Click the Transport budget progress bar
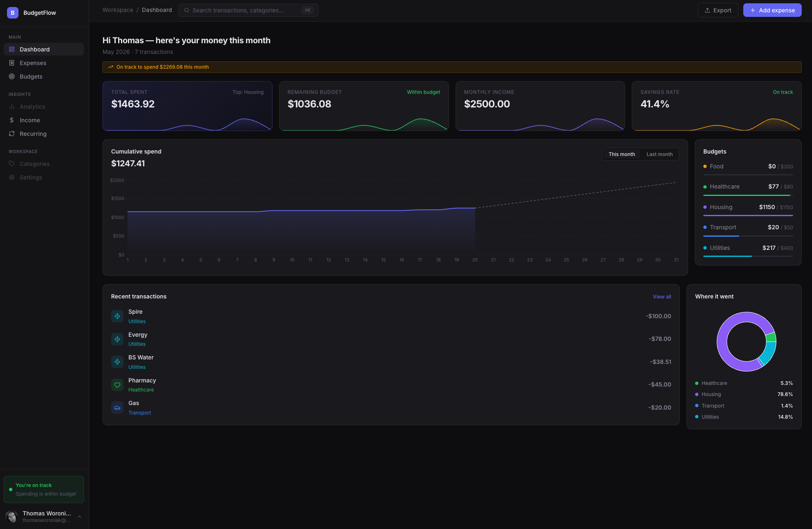This screenshot has width=812, height=529. coord(748,236)
